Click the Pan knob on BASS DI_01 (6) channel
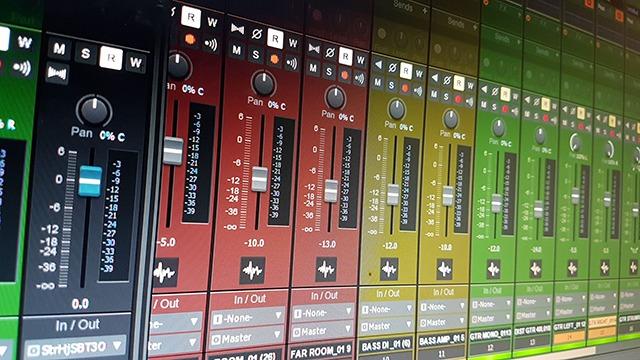The height and width of the screenshot is (360, 640). pos(397,109)
